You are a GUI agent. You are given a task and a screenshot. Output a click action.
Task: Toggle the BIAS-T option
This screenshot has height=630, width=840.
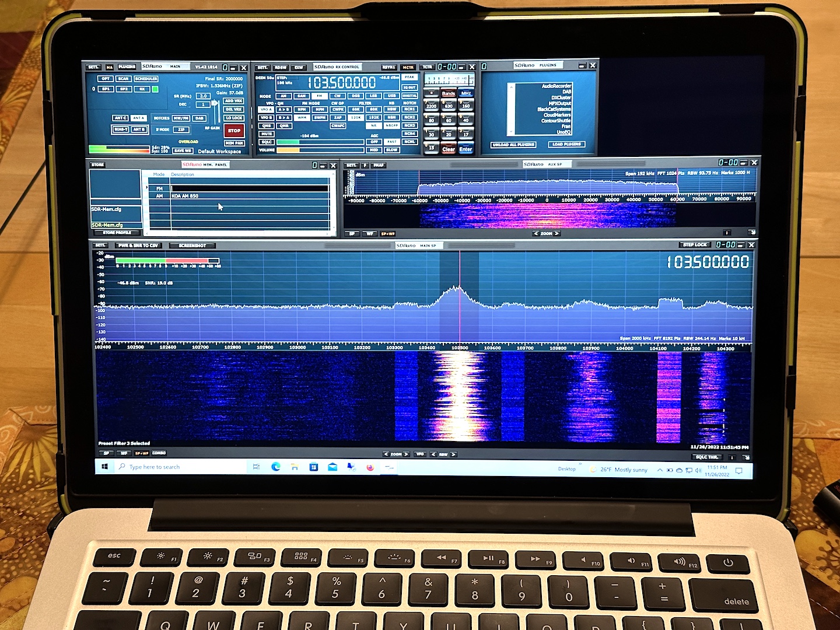click(121, 129)
